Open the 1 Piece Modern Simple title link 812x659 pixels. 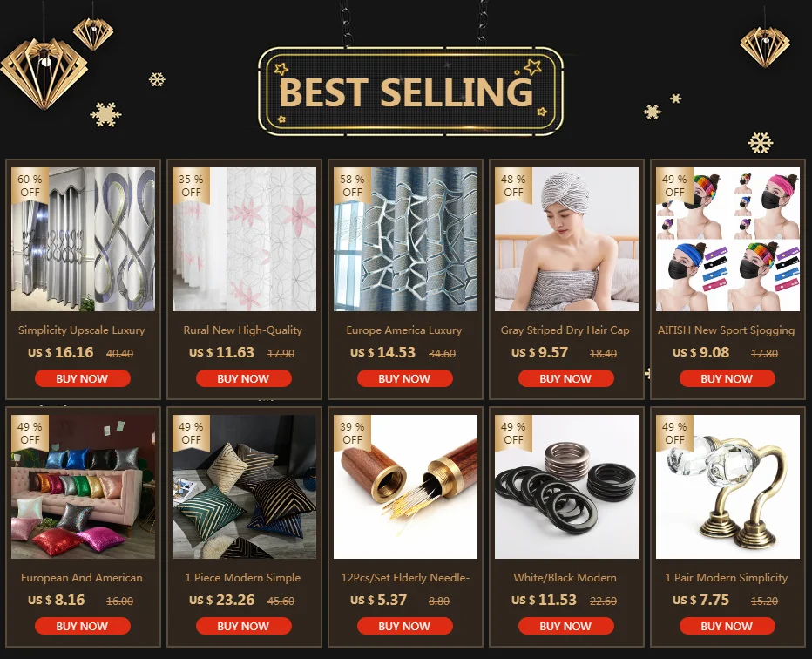tap(243, 578)
